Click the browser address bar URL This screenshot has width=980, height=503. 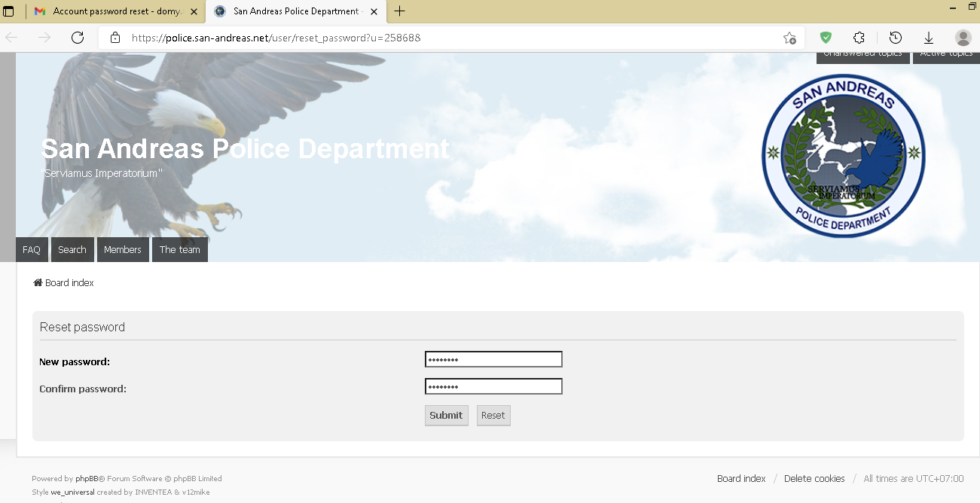click(x=276, y=38)
